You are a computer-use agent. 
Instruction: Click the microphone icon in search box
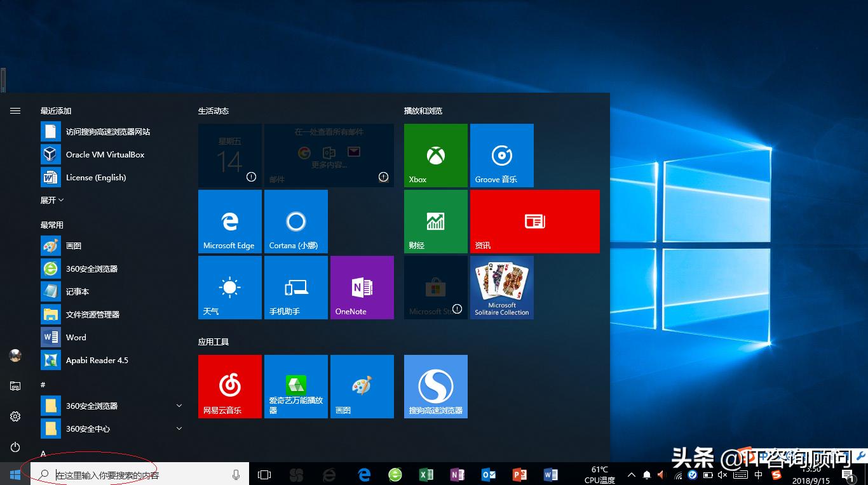[x=236, y=474]
